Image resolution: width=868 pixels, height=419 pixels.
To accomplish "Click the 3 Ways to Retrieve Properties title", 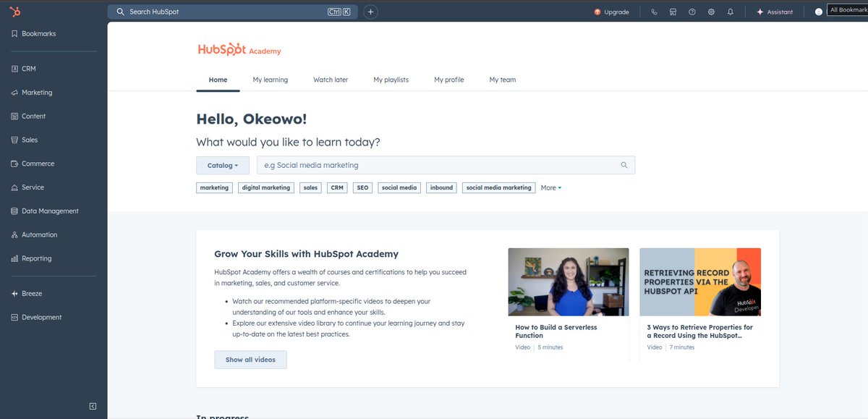I will 699,331.
